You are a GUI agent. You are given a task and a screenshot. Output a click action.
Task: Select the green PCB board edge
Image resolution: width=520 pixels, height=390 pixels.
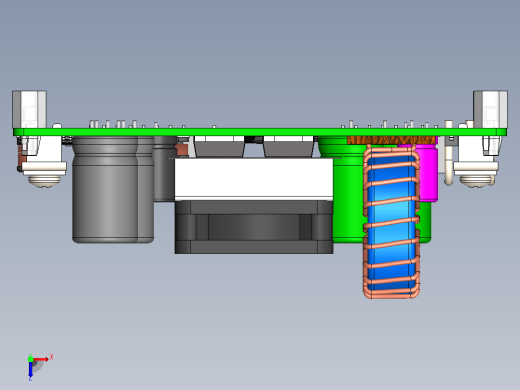coord(260,132)
